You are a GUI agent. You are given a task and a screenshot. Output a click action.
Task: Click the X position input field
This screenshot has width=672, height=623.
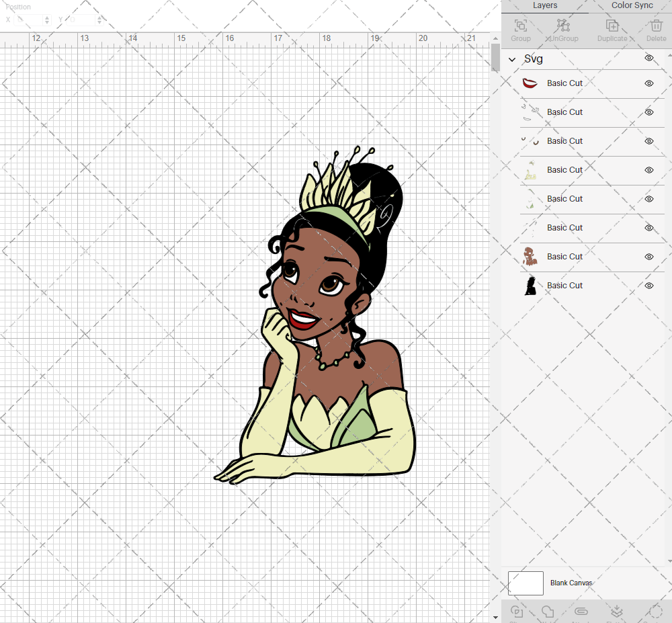[29, 19]
